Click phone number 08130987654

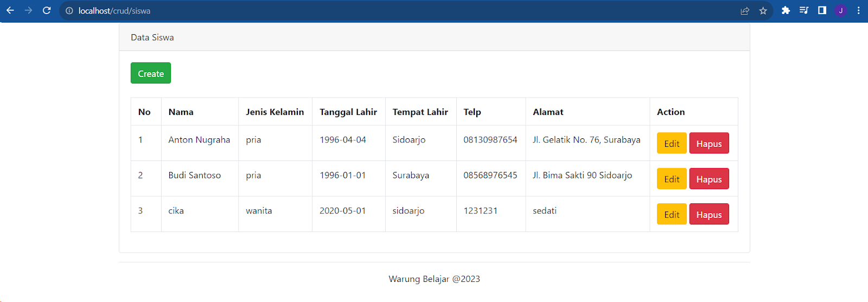pos(490,140)
